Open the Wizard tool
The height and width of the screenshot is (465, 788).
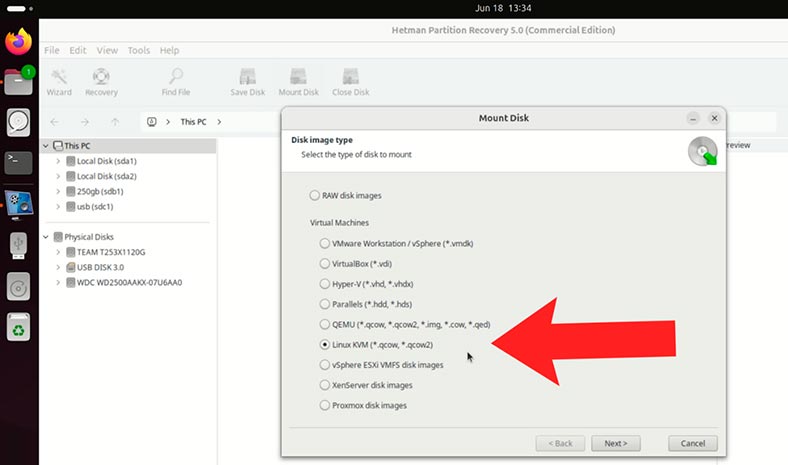point(59,82)
